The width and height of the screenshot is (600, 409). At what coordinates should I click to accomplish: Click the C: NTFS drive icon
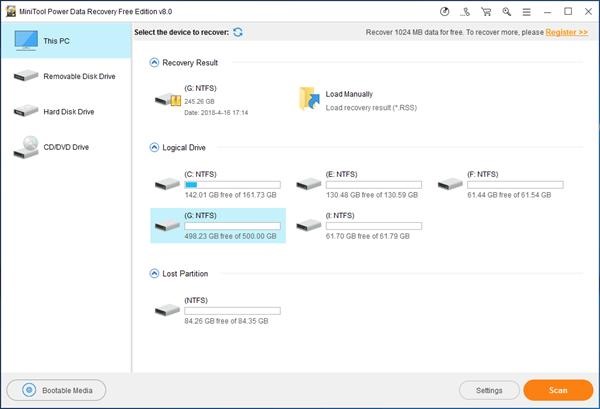point(167,184)
